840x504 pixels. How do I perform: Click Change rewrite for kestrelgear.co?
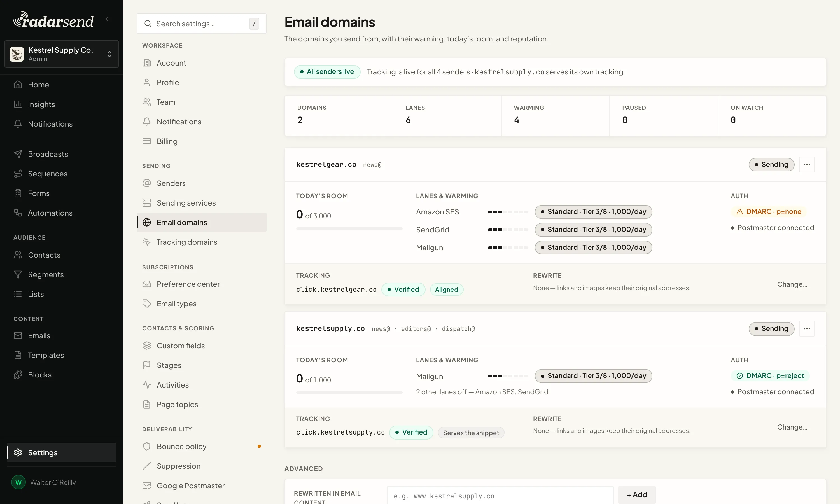(x=792, y=284)
